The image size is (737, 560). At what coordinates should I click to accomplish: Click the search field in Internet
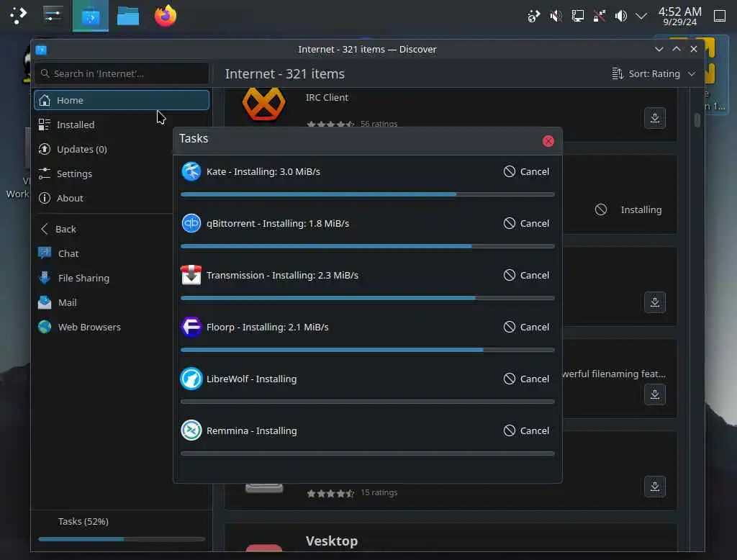coord(121,74)
